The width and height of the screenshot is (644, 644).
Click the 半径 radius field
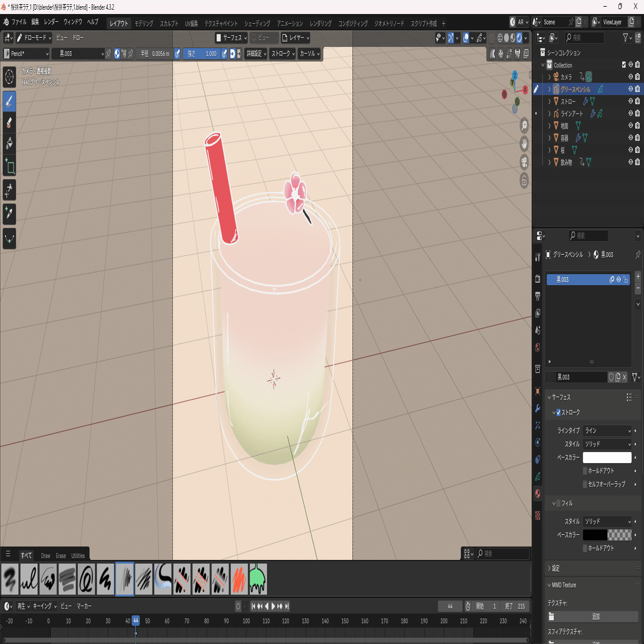pos(154,54)
